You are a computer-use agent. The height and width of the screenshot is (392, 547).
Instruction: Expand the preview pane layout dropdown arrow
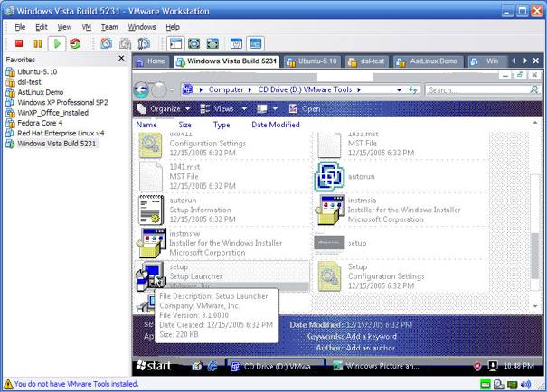[275, 109]
